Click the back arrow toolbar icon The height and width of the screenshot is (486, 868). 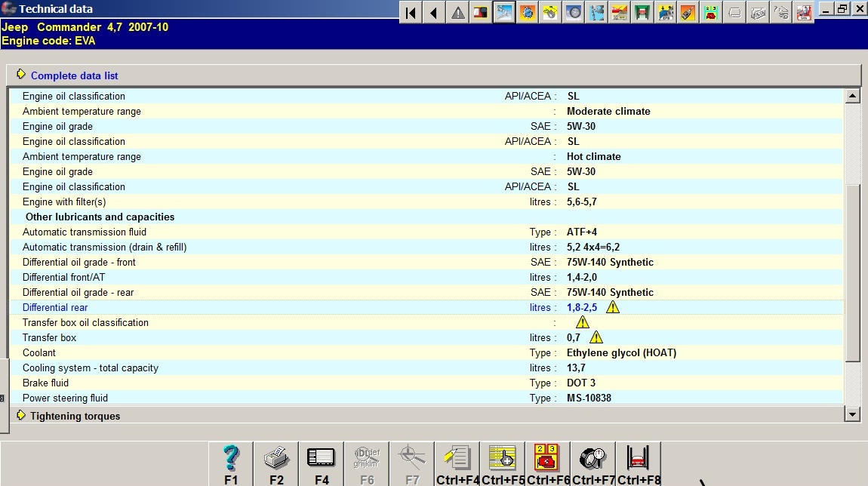point(433,13)
